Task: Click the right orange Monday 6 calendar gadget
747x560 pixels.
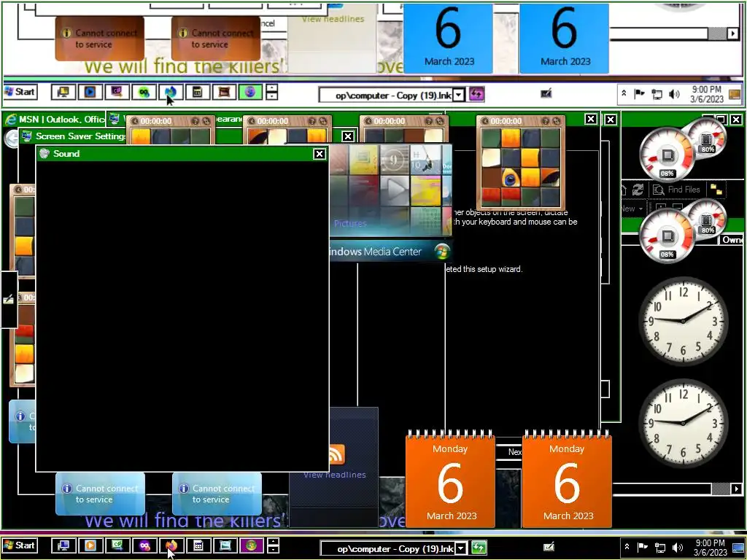Action: click(x=567, y=478)
